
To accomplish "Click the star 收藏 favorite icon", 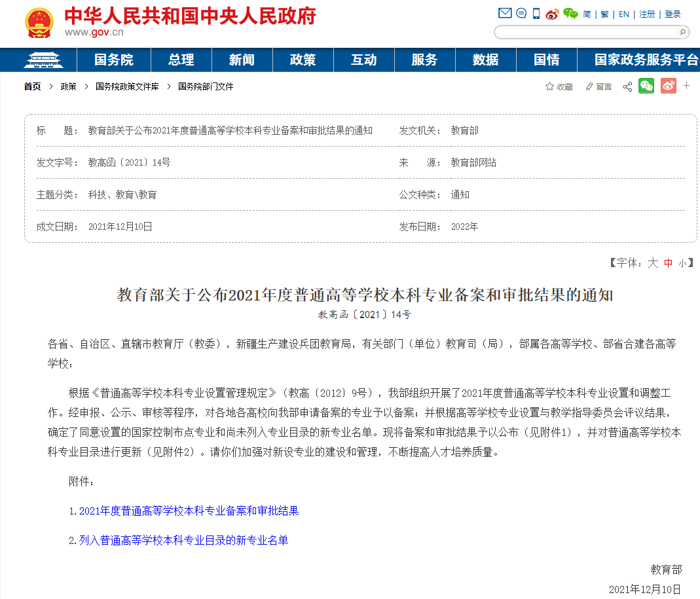I will [550, 86].
